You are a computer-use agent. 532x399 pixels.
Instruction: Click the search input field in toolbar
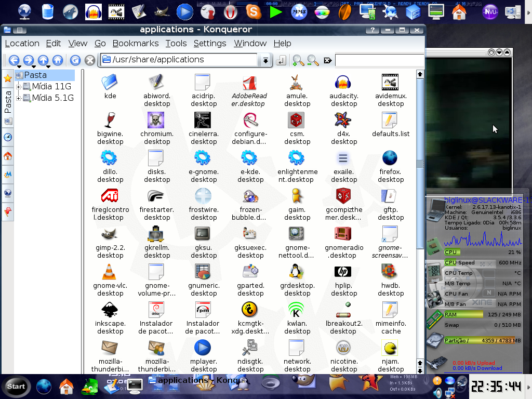coord(379,61)
